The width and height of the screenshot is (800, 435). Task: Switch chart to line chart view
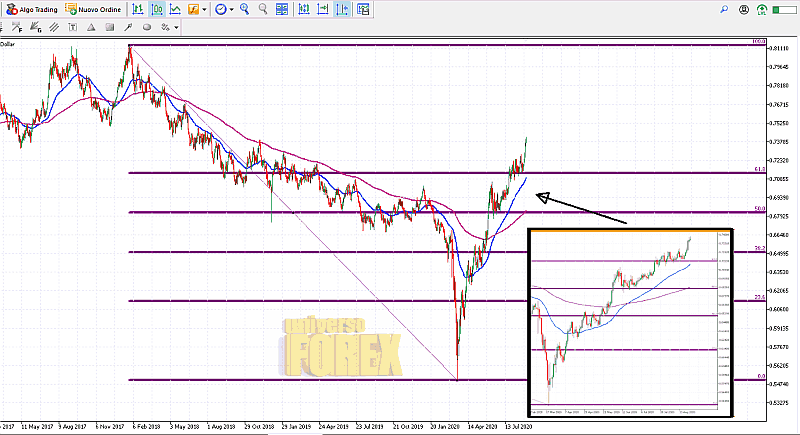coord(175,9)
